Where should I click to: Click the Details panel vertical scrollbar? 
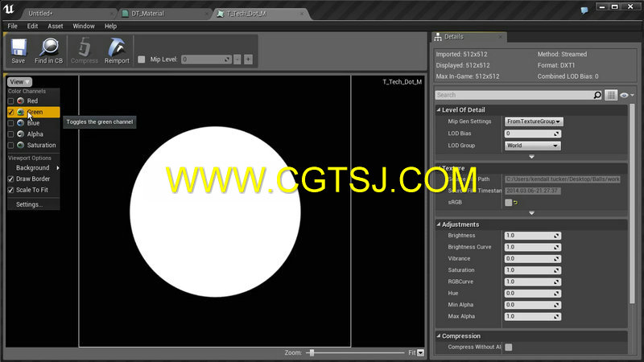pyautogui.click(x=632, y=204)
